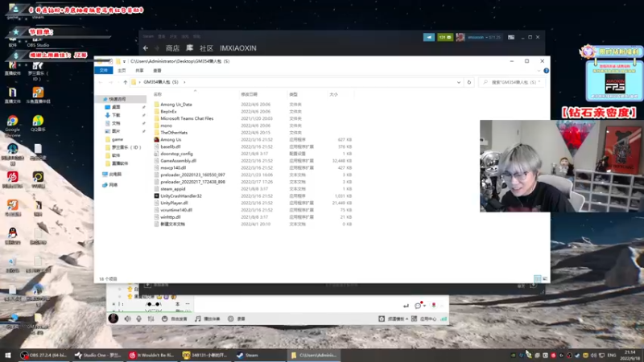Open the blue File ribbon tab
Viewport: 644px width, 362px height.
(104, 71)
